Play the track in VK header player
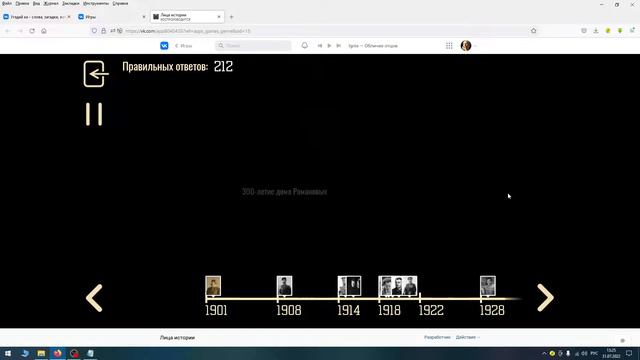The image size is (640, 360). click(x=329, y=46)
